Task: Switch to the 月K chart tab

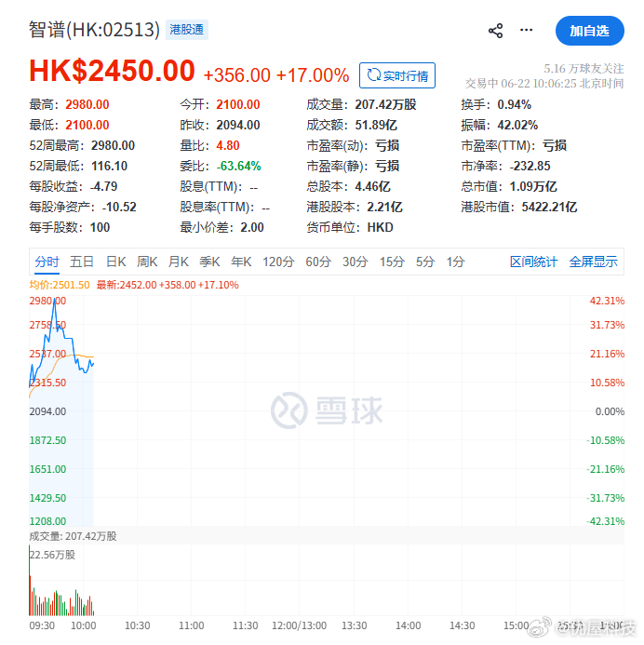Action: [179, 262]
